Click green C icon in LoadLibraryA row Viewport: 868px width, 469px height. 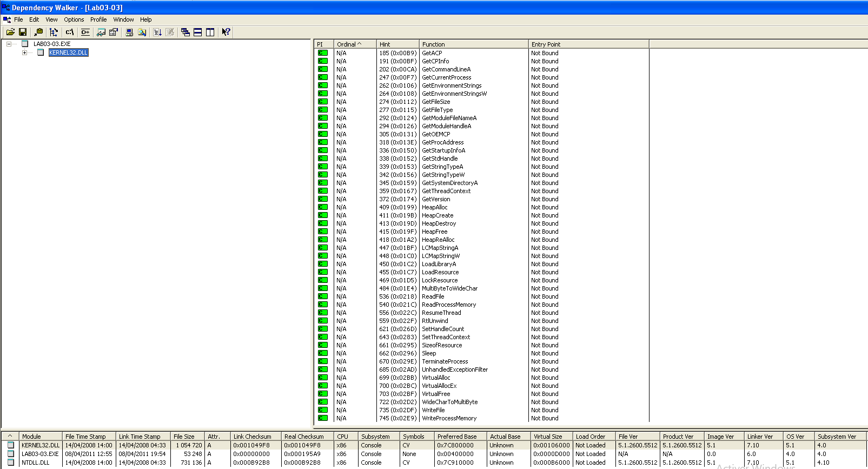[x=322, y=264]
